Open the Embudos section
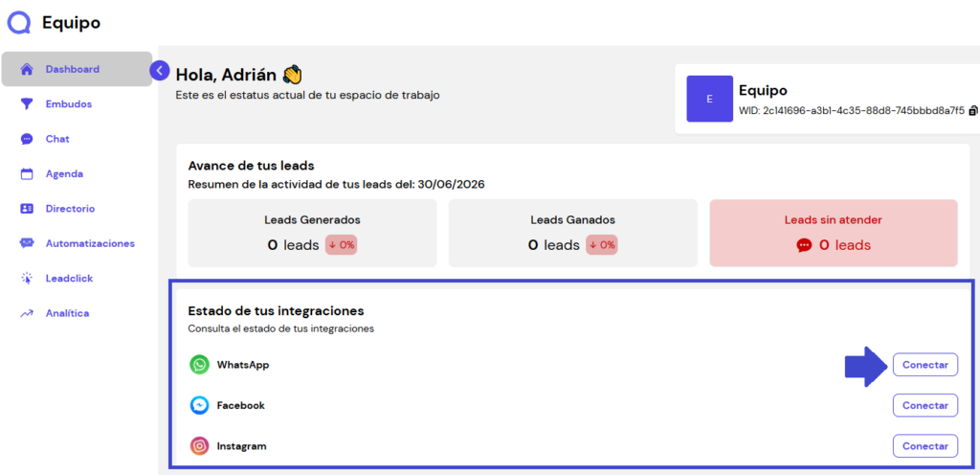980x475 pixels. (x=69, y=104)
